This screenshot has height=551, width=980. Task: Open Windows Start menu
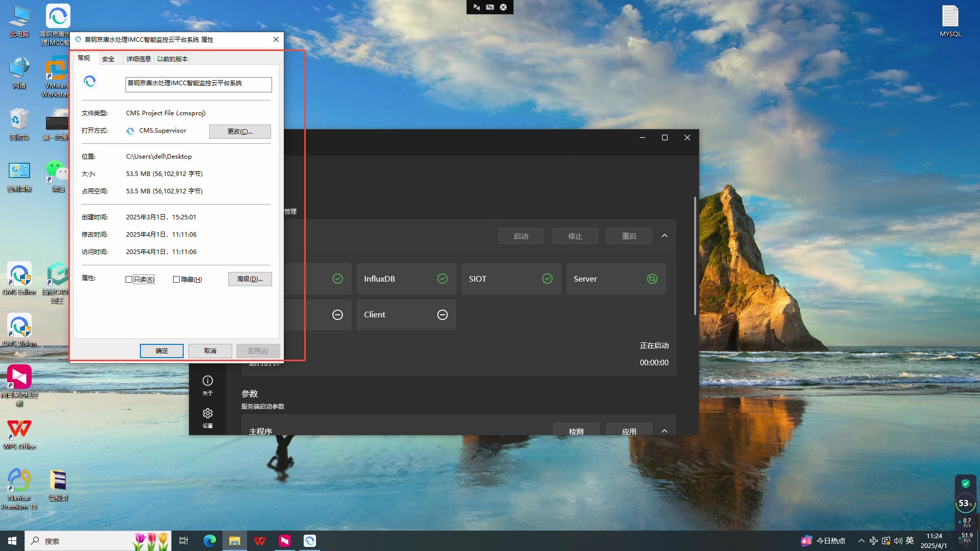coord(12,541)
